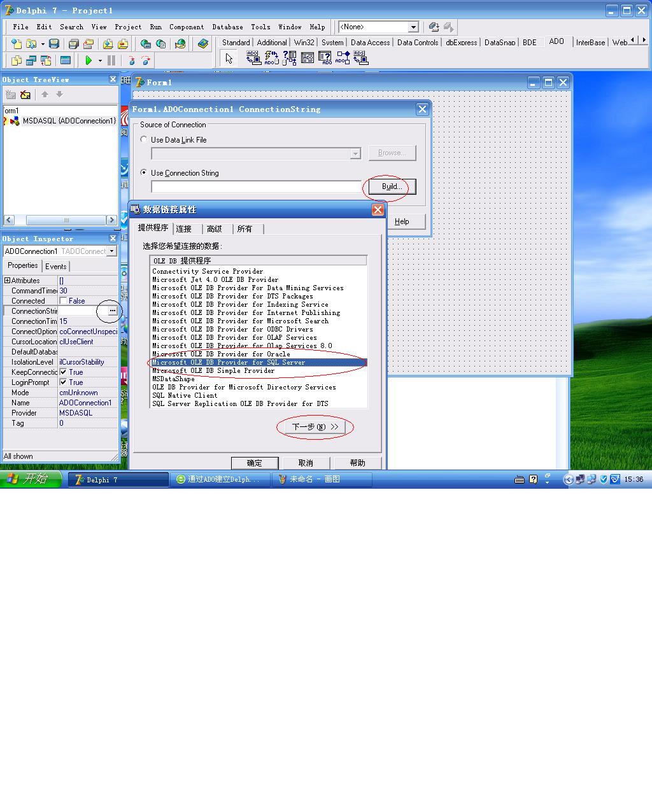
Task: Click the Trace Into debug icon
Action: point(131,60)
